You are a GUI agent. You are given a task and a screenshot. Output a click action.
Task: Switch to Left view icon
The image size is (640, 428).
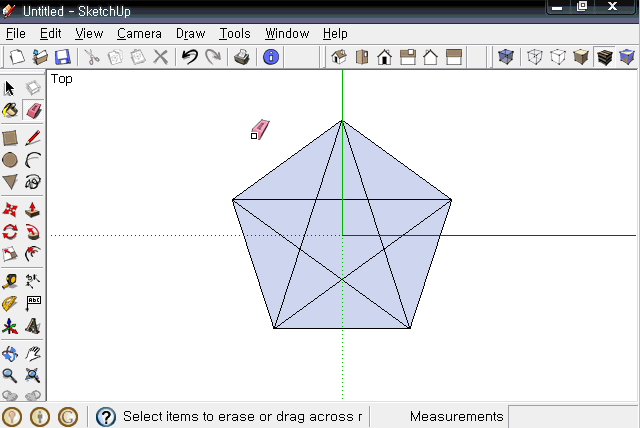pyautogui.click(x=453, y=57)
